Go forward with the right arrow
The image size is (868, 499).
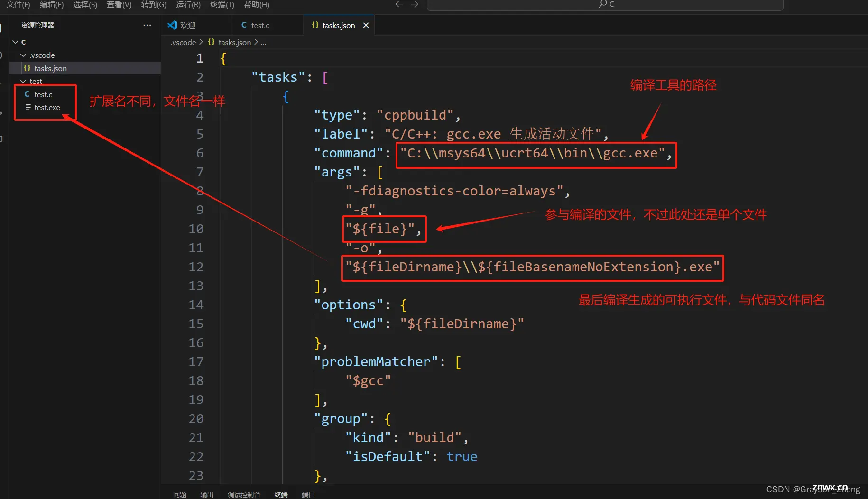click(x=415, y=4)
